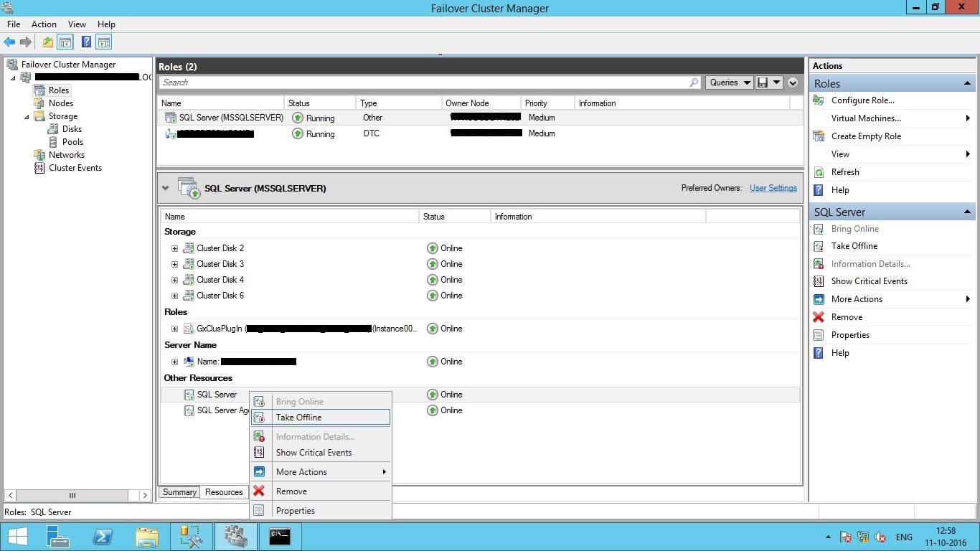Select Networks in the console tree
Screen dimensions: 980x551
[x=67, y=155]
